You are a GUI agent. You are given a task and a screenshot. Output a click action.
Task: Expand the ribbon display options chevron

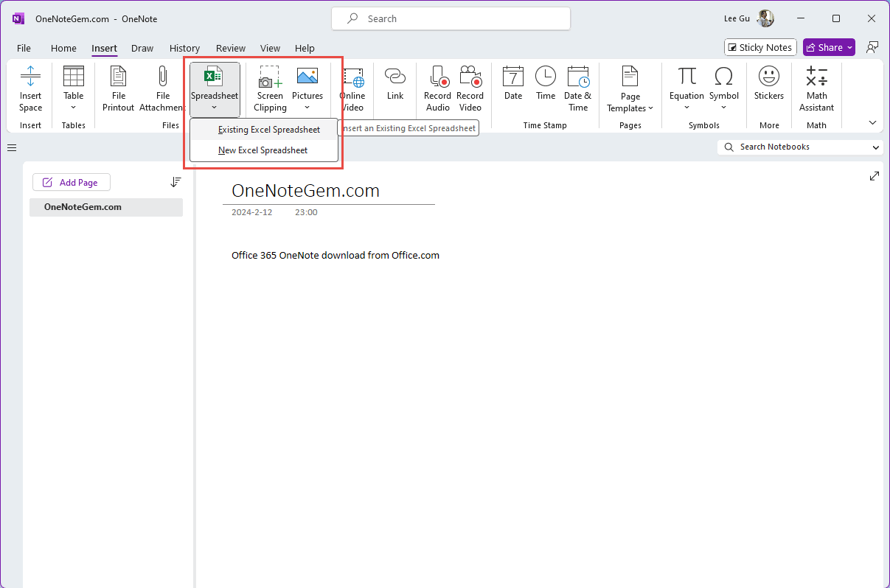click(873, 123)
